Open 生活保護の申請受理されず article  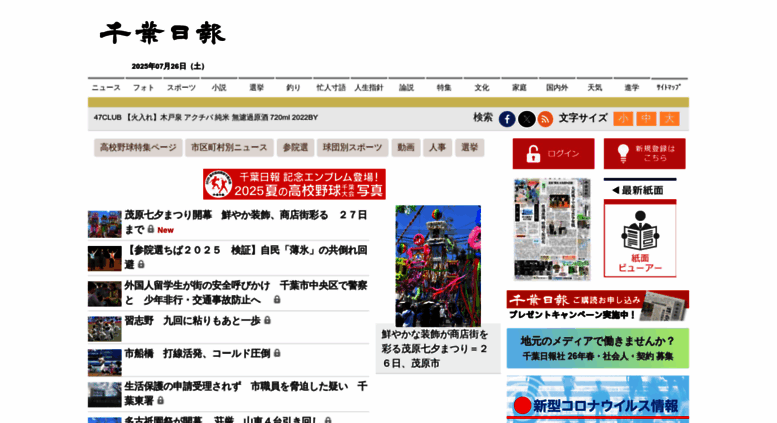coord(246,393)
